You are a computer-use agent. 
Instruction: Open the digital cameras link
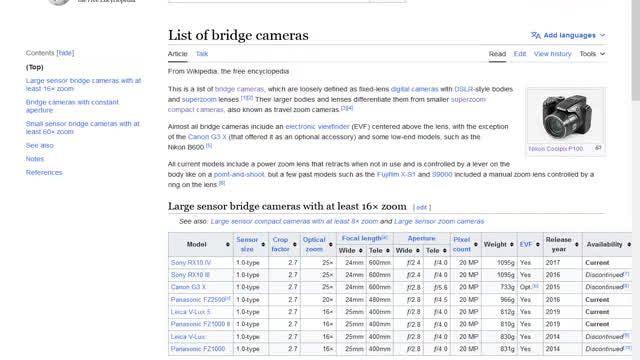point(414,89)
